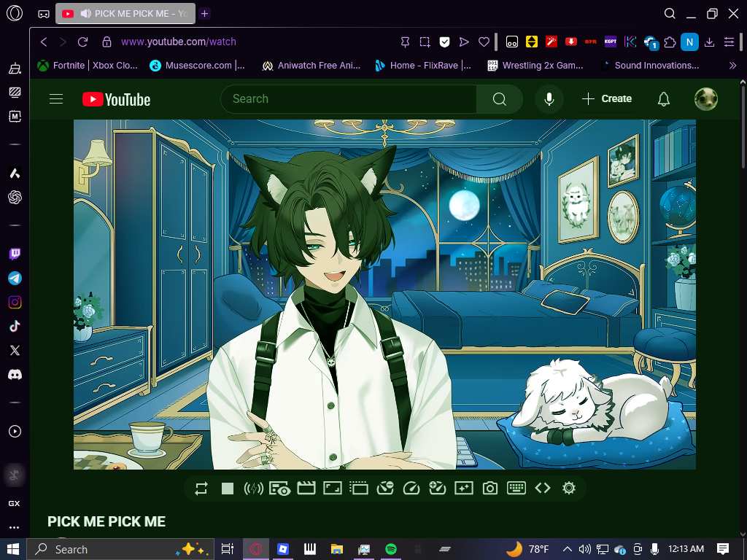Open the YouTube hamburger guide menu
Image resolution: width=747 pixels, height=560 pixels.
56,99
